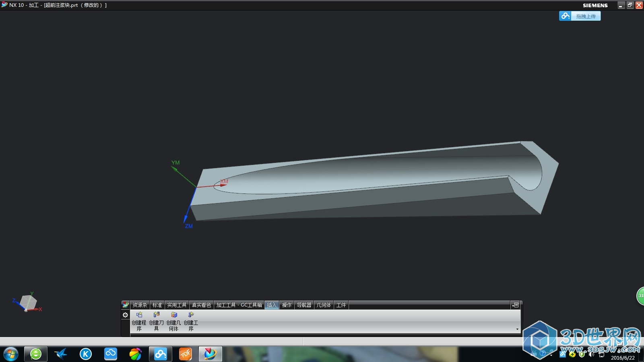Image resolution: width=644 pixels, height=362 pixels.
Task: Open the green 360 browser taskbar icon
Action: tap(36, 354)
